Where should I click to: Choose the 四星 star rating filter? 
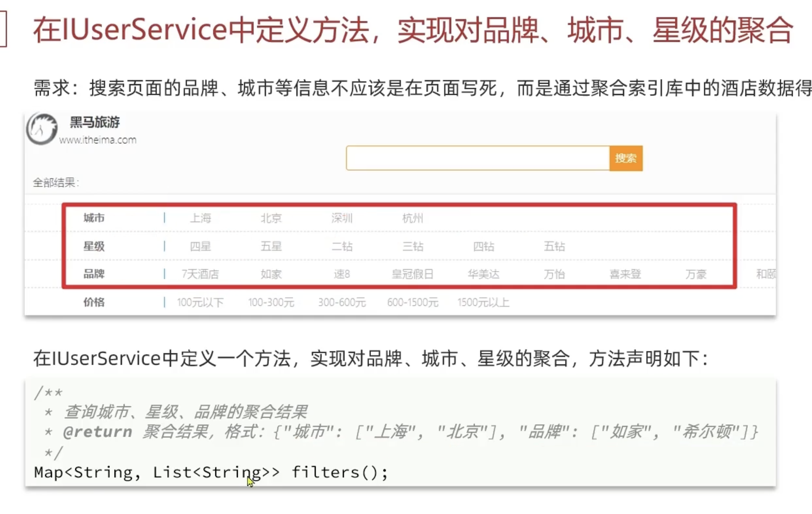click(201, 246)
